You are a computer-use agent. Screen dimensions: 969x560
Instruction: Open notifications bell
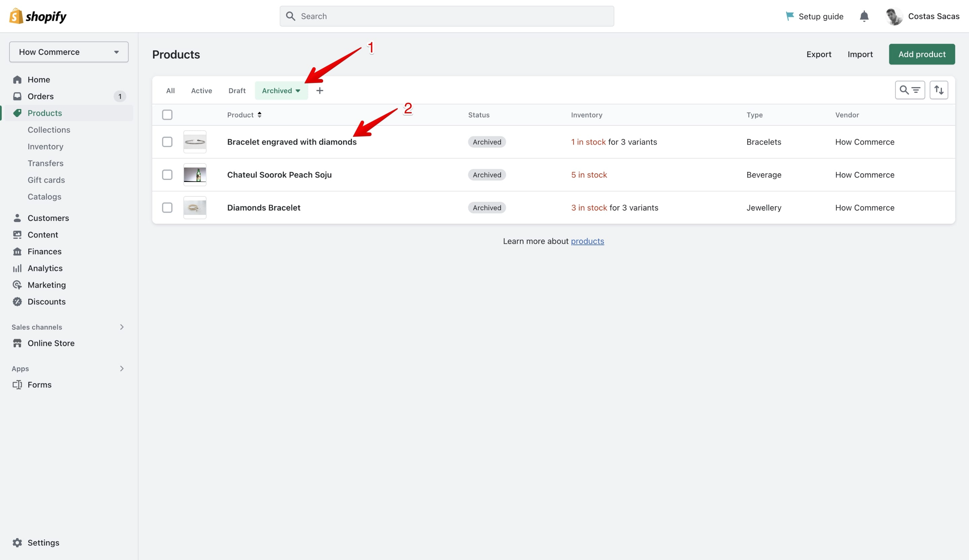[x=864, y=16]
